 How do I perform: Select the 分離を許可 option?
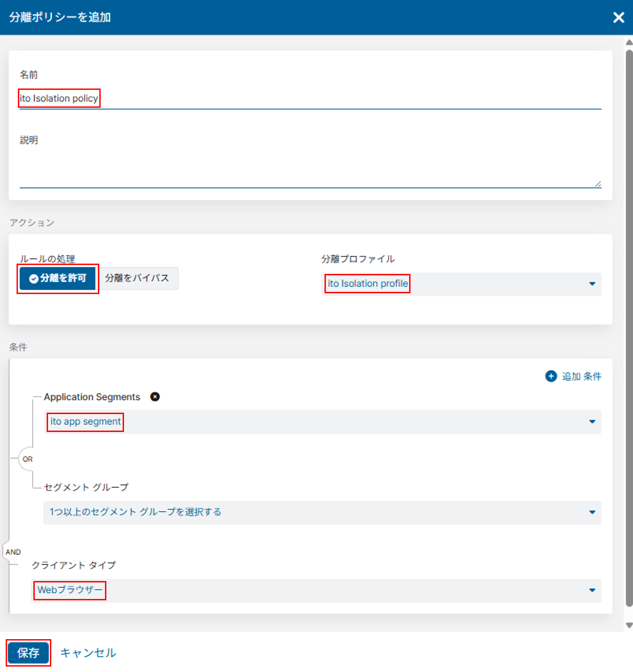tap(58, 278)
